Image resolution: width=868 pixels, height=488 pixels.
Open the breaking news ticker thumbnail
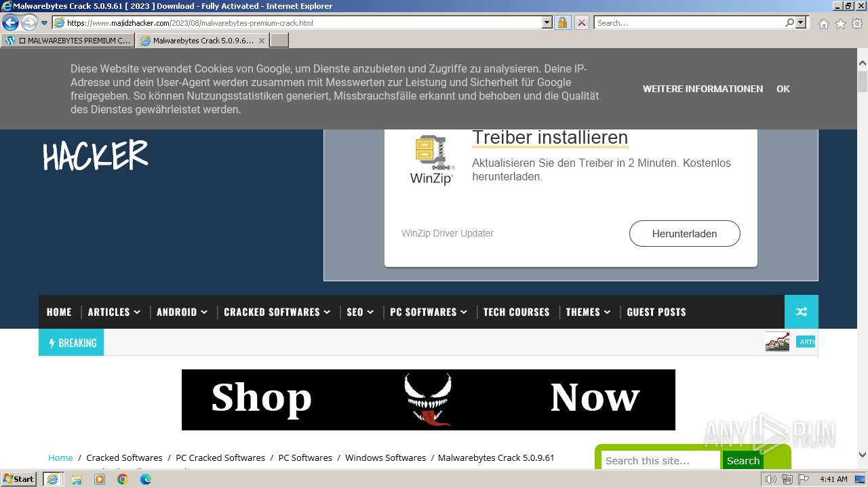[x=777, y=342]
